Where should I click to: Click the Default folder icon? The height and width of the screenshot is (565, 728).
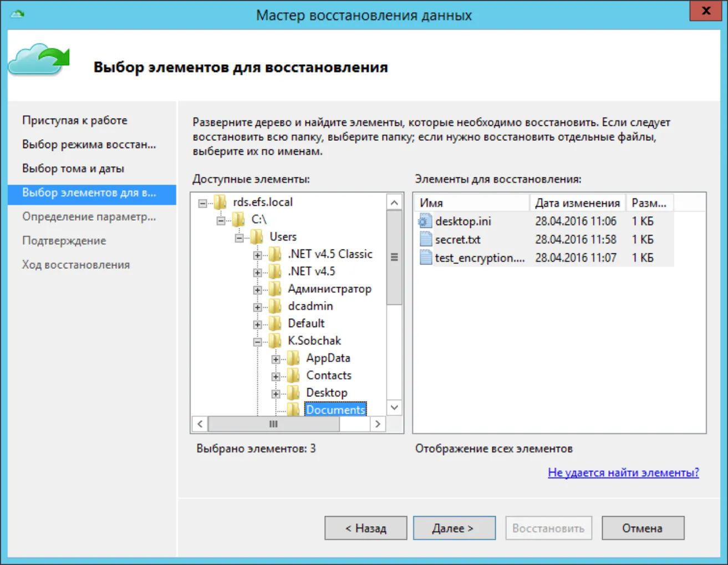tap(275, 323)
